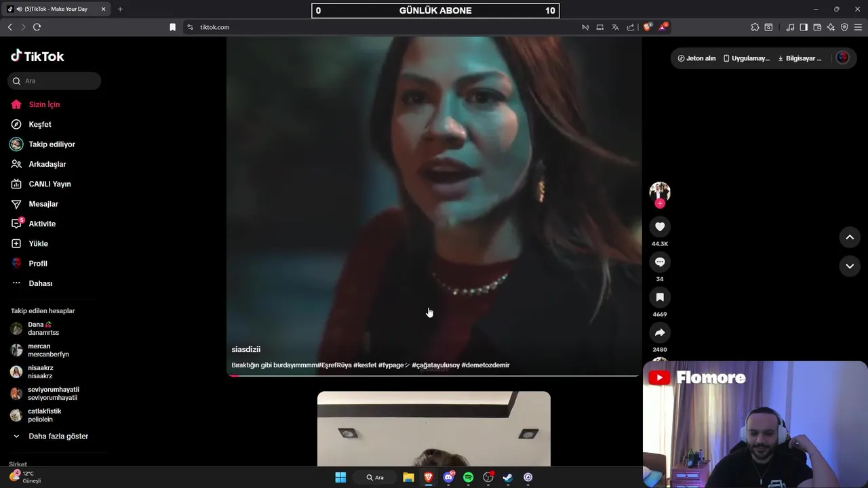Open Brave Shields lion icon
The width and height of the screenshot is (868, 488).
tap(648, 27)
